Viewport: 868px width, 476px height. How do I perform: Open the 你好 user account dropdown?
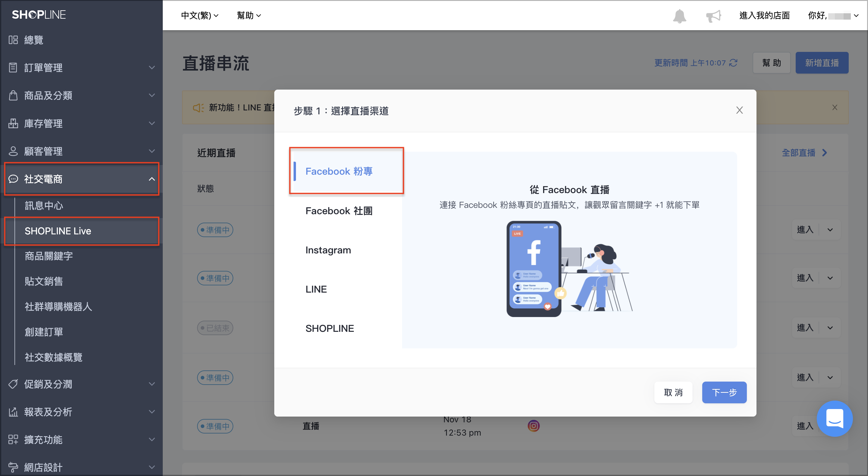click(833, 15)
